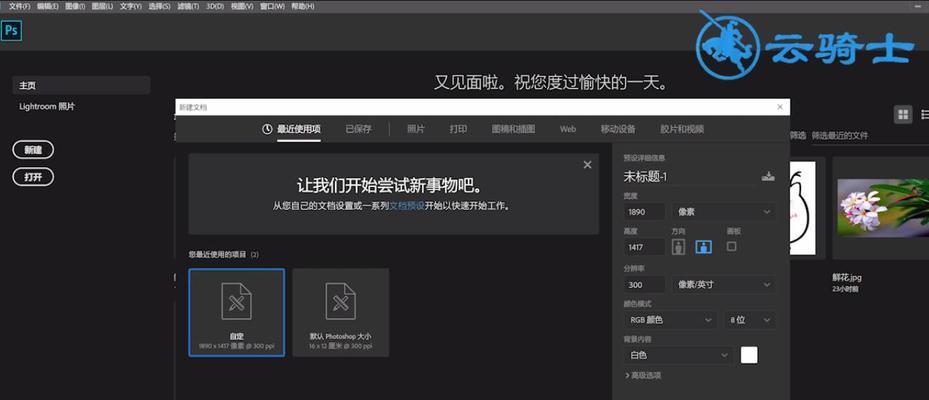
Task: Open the 视图(V) menu
Action: tap(242, 6)
